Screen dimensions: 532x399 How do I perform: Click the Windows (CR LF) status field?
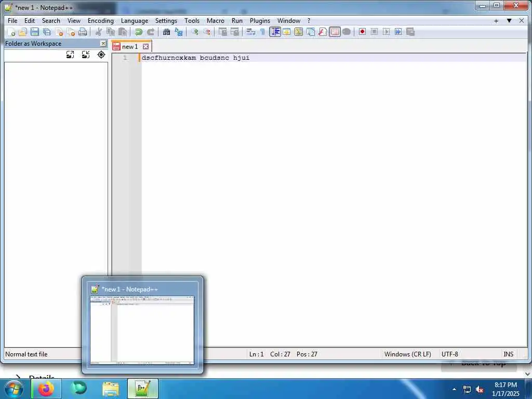(407, 354)
